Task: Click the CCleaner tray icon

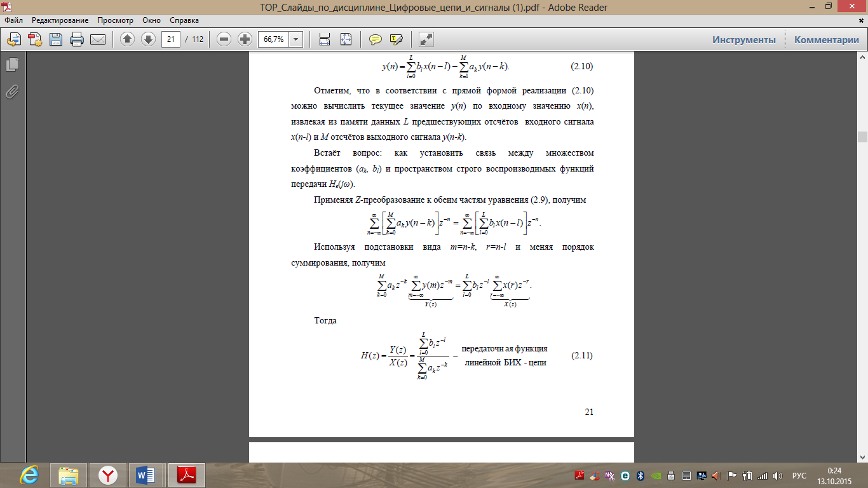Action: tap(595, 475)
